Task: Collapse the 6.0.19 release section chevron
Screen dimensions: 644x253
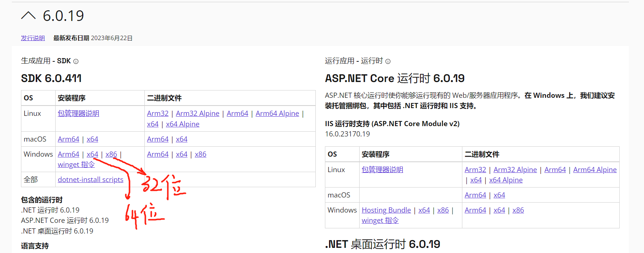Action: click(x=28, y=15)
